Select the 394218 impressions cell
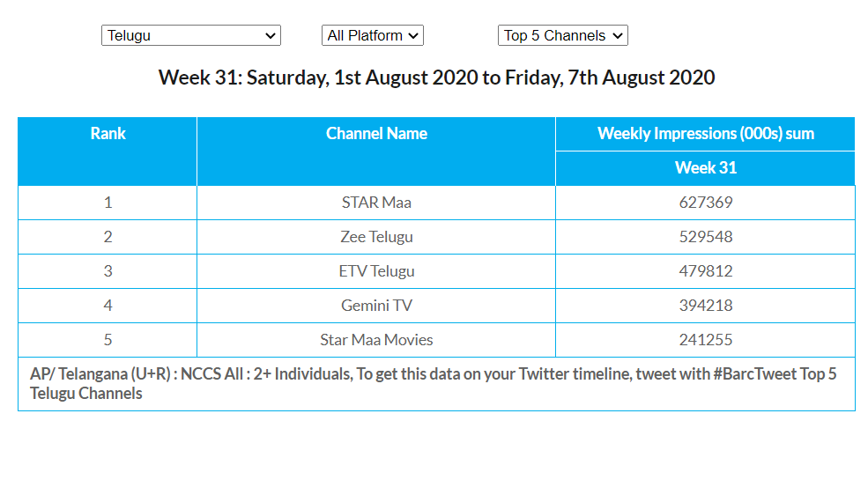868x480 pixels. (x=705, y=306)
